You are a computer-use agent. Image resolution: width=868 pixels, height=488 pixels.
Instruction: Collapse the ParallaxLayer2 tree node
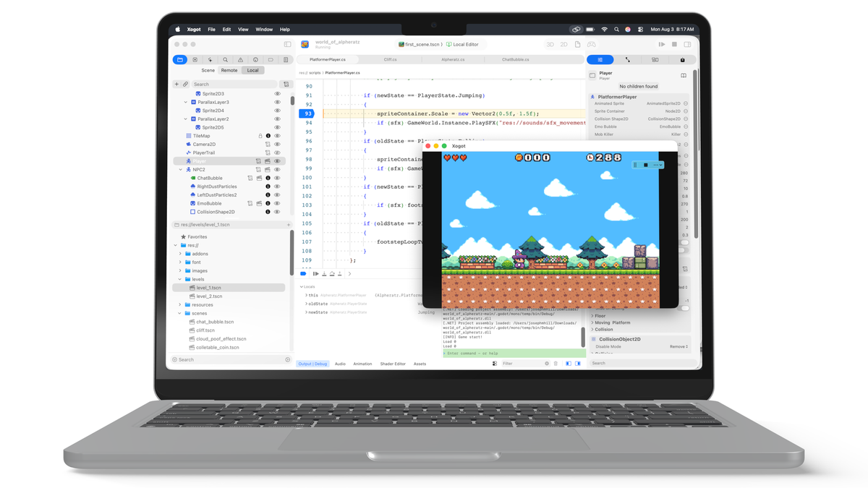186,119
